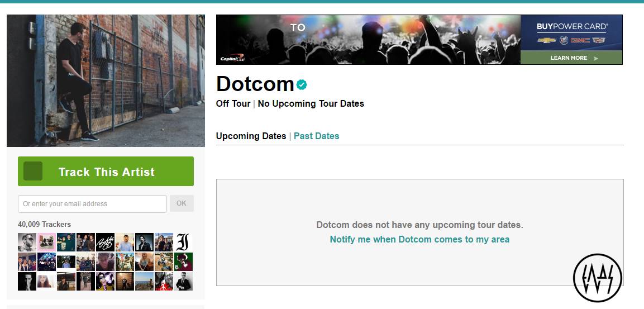Click LEARN MORE on the banner ad
Image resolution: width=644 pixels, height=309 pixels.
point(571,58)
